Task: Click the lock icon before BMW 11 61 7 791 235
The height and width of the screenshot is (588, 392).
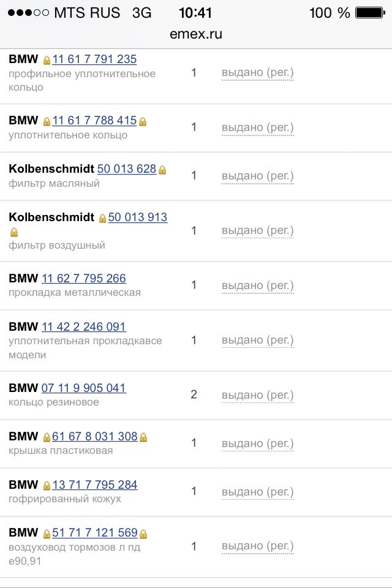Action: (47, 58)
